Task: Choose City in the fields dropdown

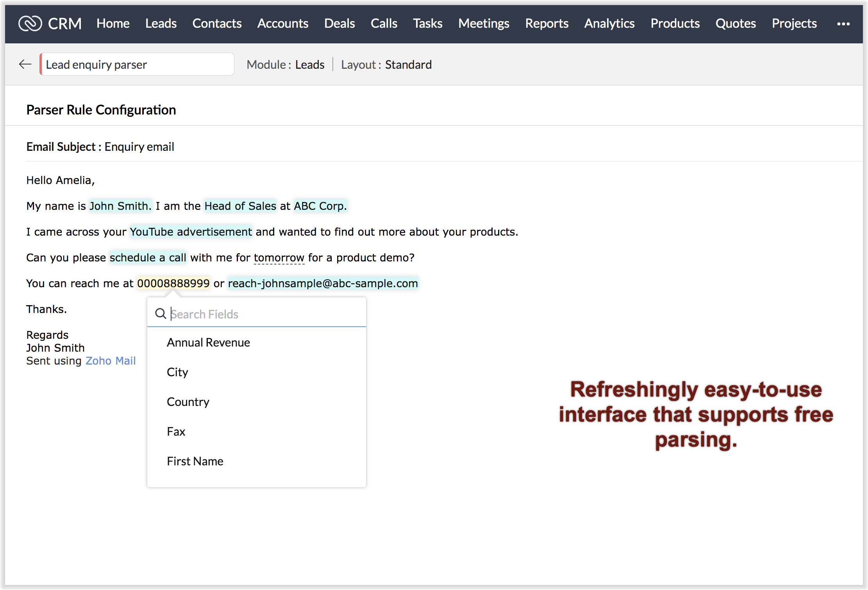Action: (177, 372)
